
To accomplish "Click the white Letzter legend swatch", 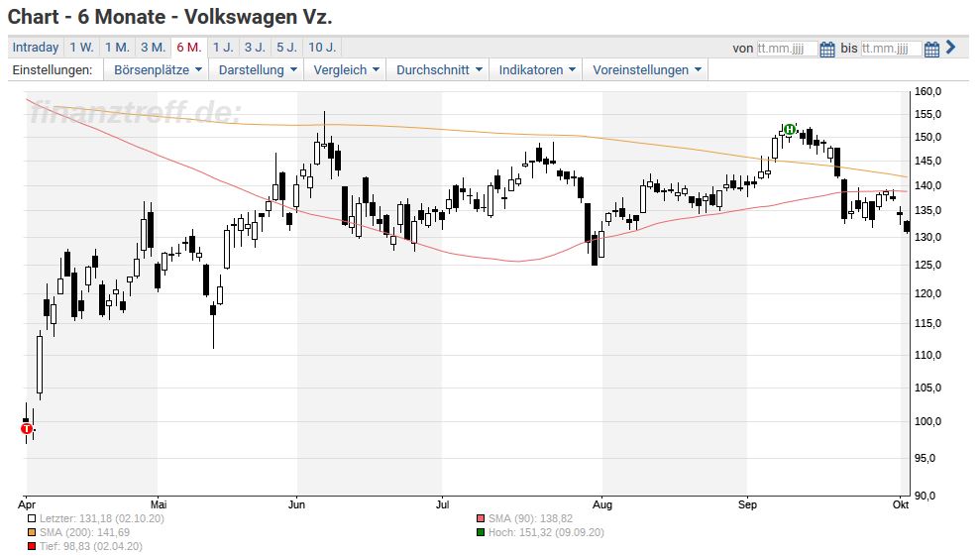I will click(x=32, y=519).
